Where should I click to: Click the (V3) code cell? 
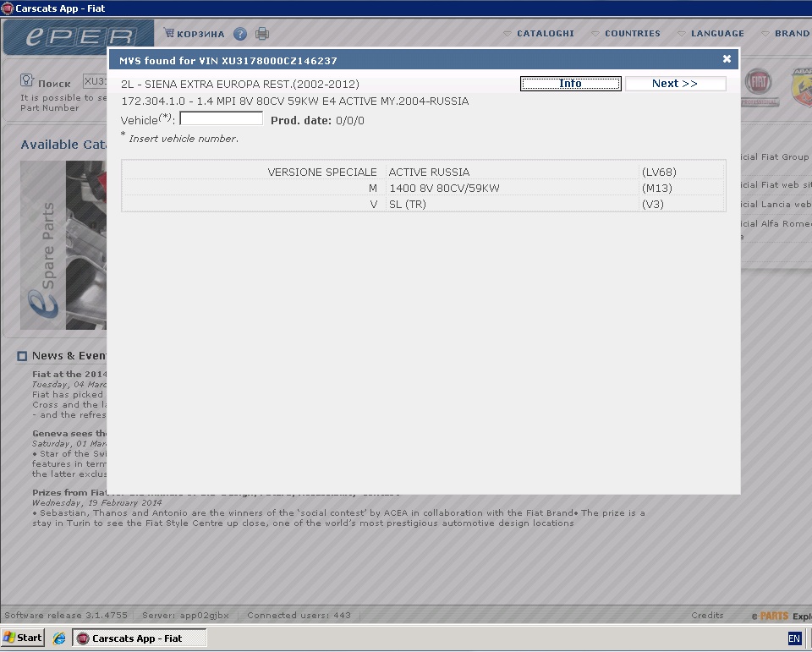pos(682,204)
